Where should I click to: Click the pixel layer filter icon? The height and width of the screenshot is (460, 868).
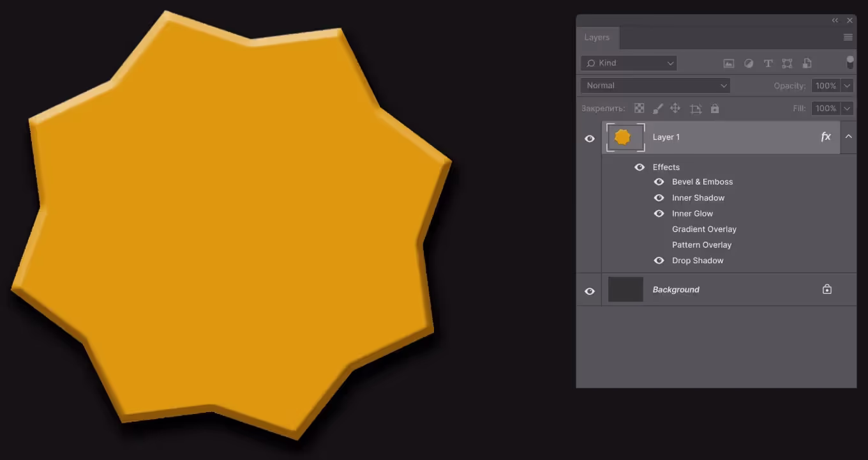728,63
